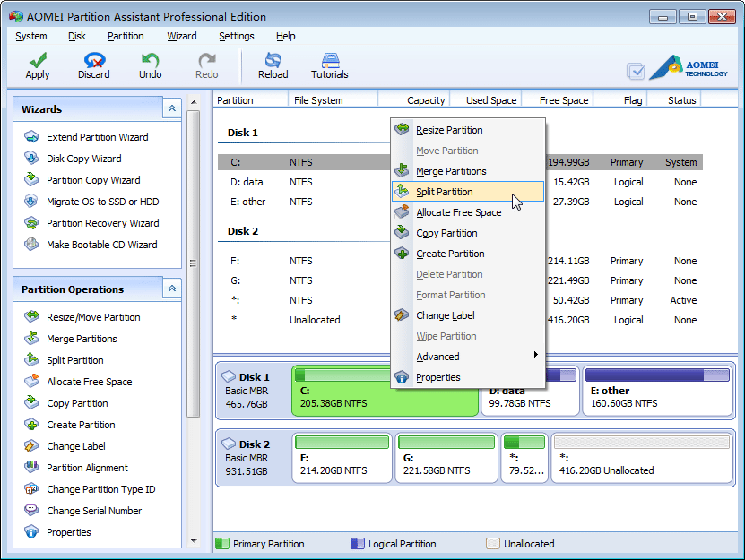Select Merge Partitions in context menu

[x=451, y=171]
